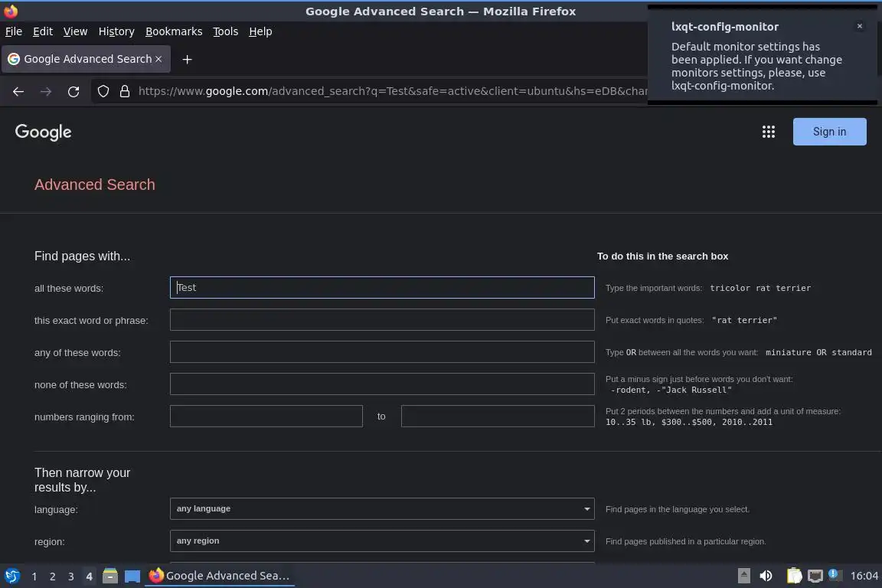Dismiss the lxqt-config-monitor notification
Viewport: 882px width, 588px height.
tap(860, 26)
